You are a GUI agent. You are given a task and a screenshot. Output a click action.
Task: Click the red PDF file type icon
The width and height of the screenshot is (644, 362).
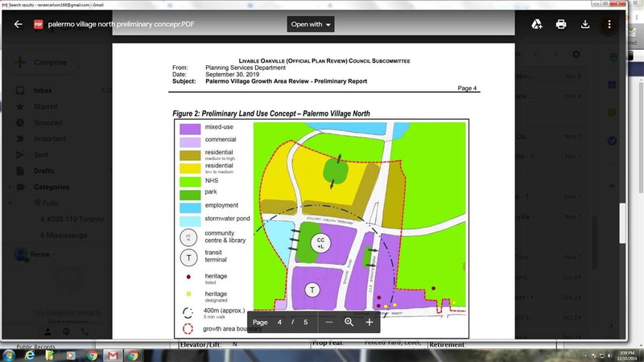[38, 24]
